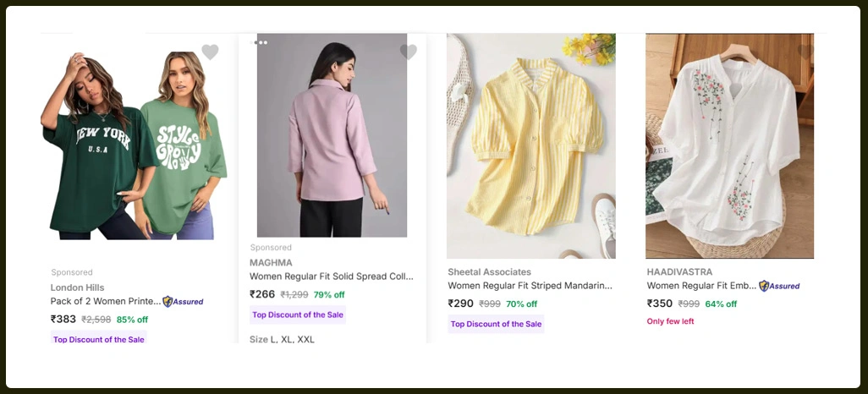This screenshot has height=394, width=868.
Task: Click the ₹383 price on London Hills
Action: 63,320
